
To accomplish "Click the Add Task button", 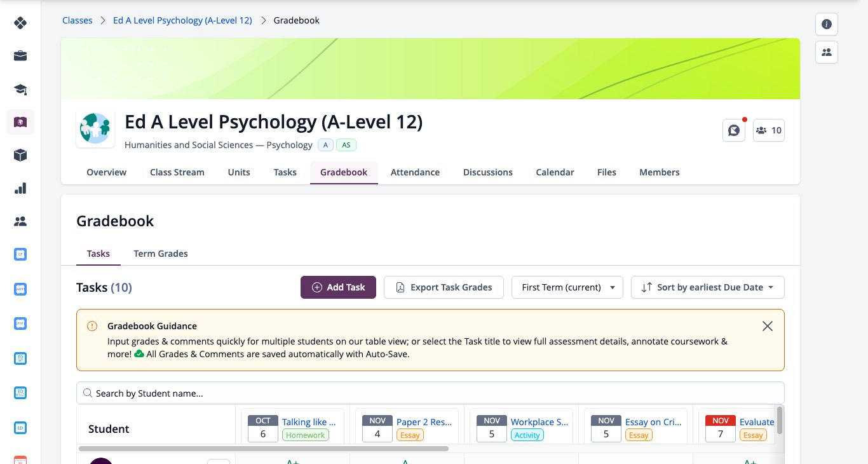I will [x=338, y=287].
